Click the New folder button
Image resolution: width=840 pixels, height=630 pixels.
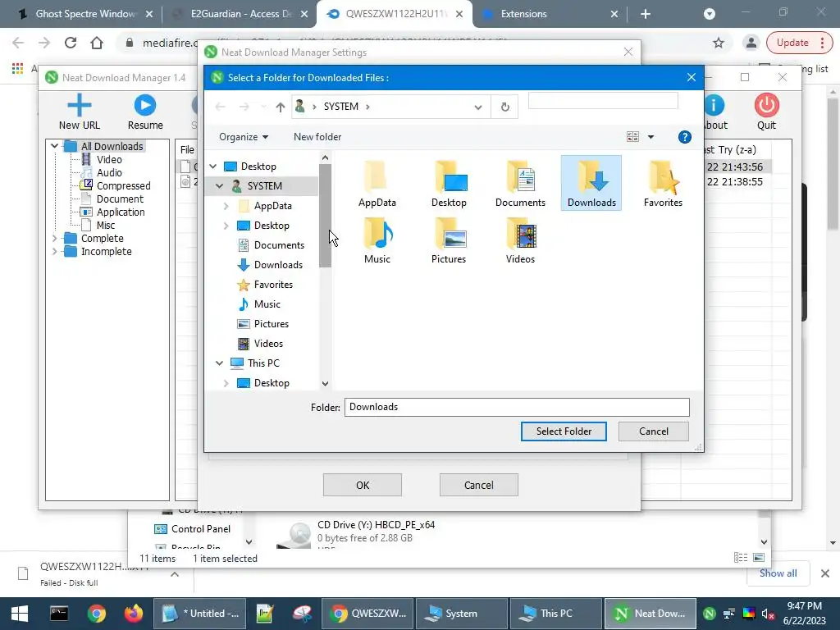point(317,137)
